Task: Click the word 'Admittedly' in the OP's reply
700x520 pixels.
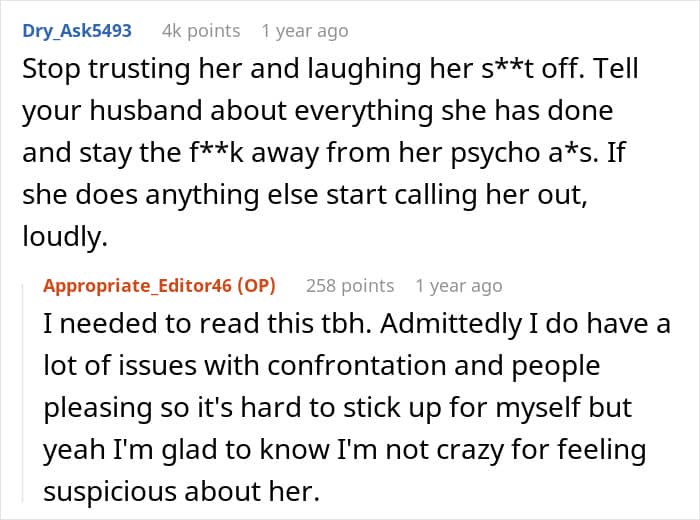Action: [451, 323]
